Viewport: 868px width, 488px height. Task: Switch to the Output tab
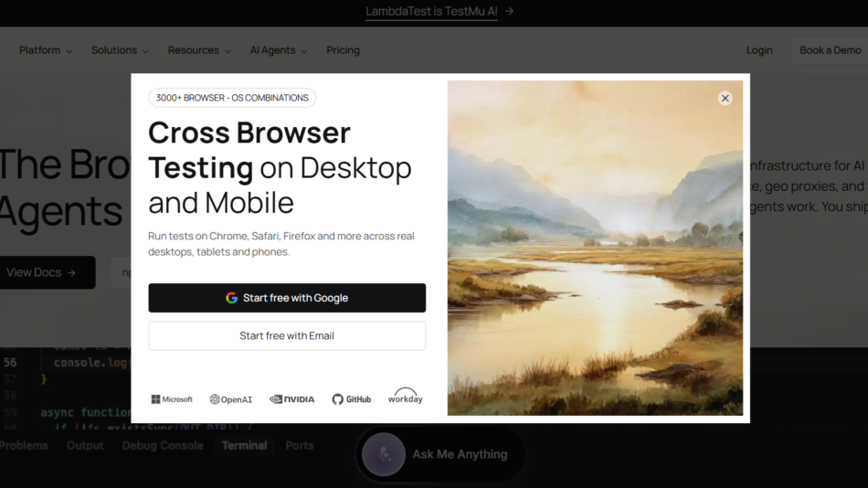85,445
